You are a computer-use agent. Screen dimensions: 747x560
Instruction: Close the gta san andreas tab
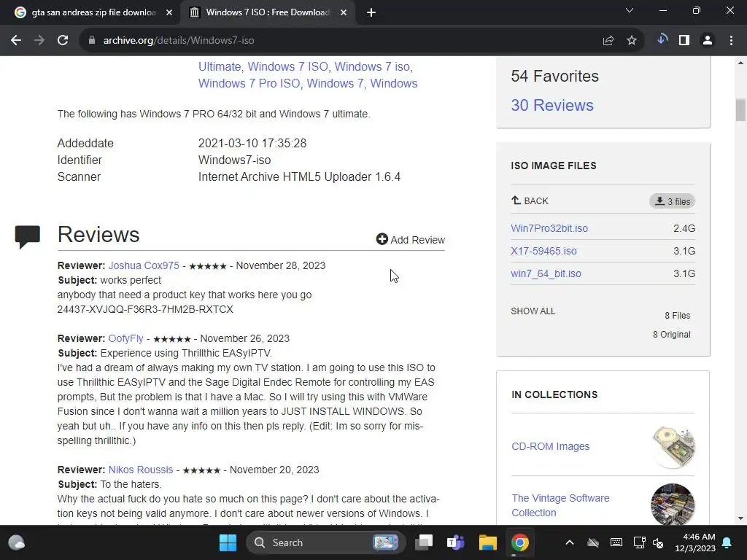point(169,13)
